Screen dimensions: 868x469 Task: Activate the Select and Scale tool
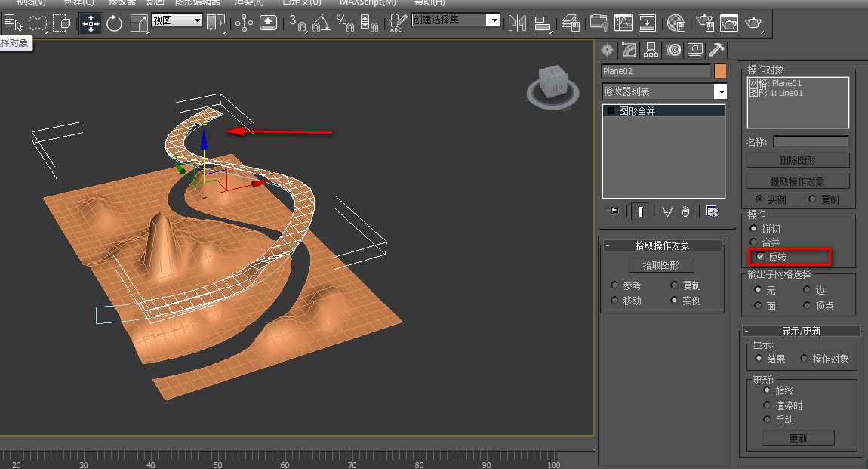pos(138,23)
